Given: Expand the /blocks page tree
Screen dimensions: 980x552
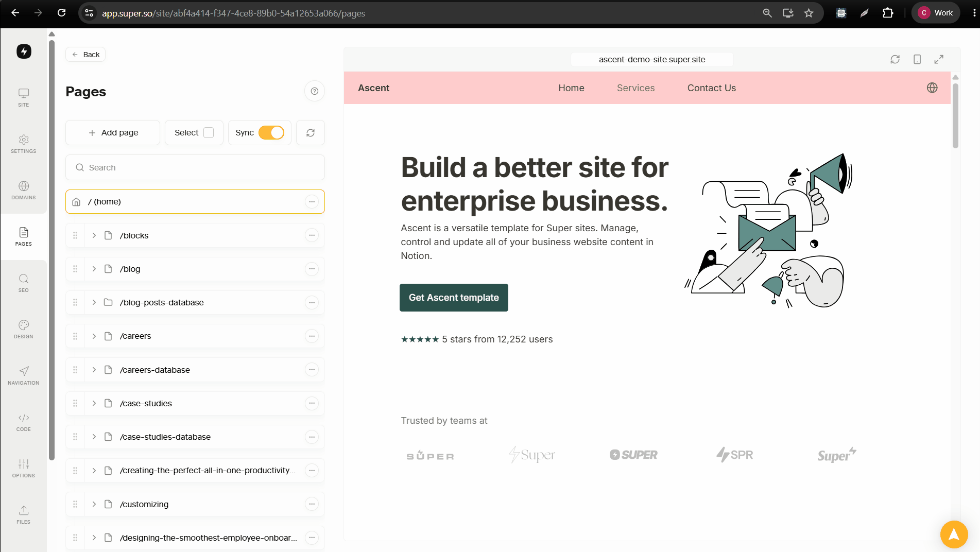Looking at the screenshot, I should (94, 235).
